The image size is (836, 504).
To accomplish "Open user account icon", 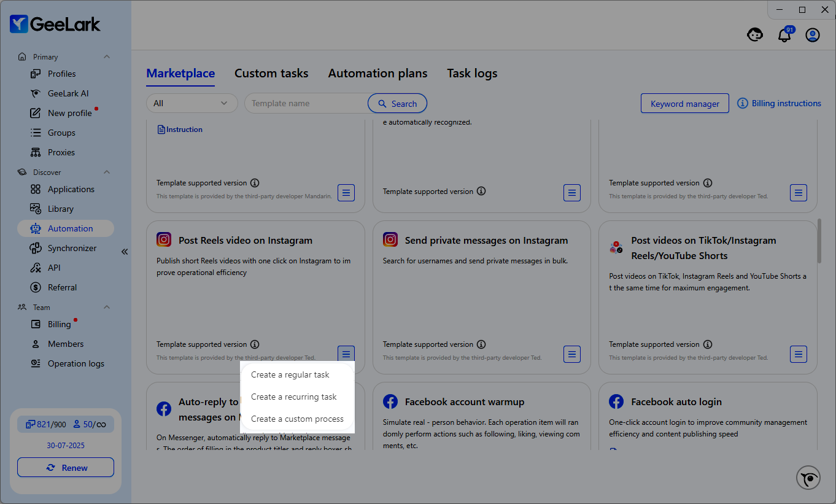I will 813,35.
